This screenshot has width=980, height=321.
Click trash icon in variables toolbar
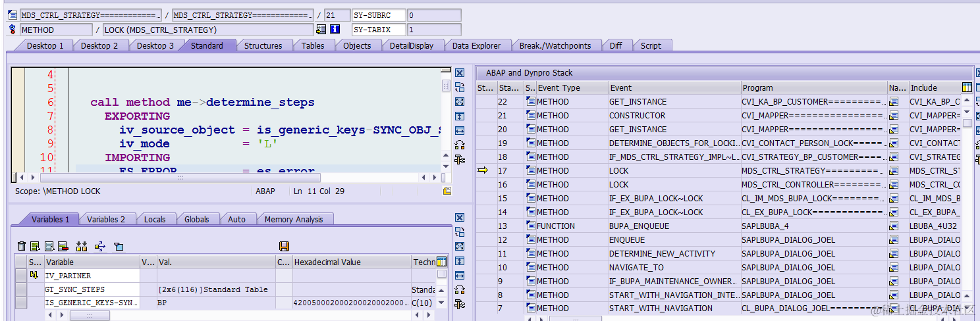click(22, 246)
